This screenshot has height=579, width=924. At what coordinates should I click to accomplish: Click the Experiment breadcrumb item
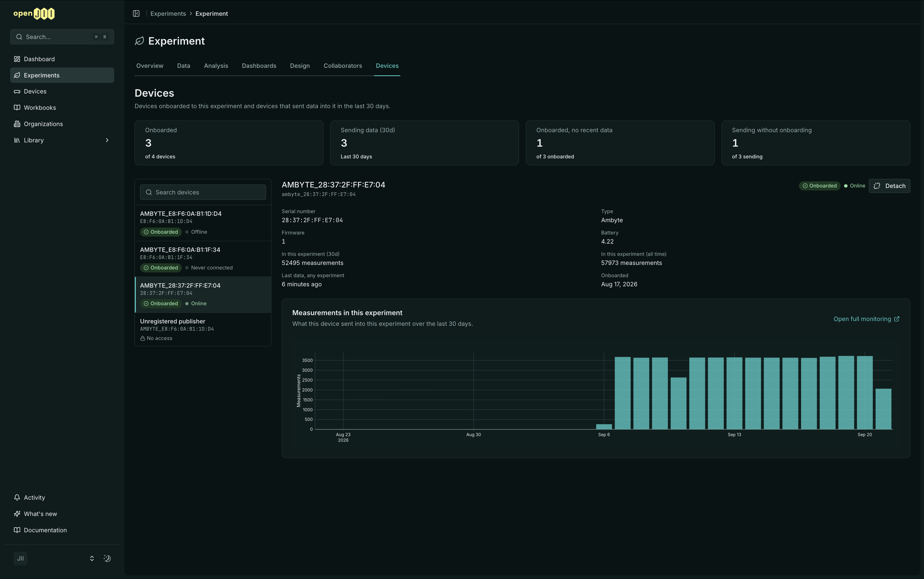[x=212, y=14]
